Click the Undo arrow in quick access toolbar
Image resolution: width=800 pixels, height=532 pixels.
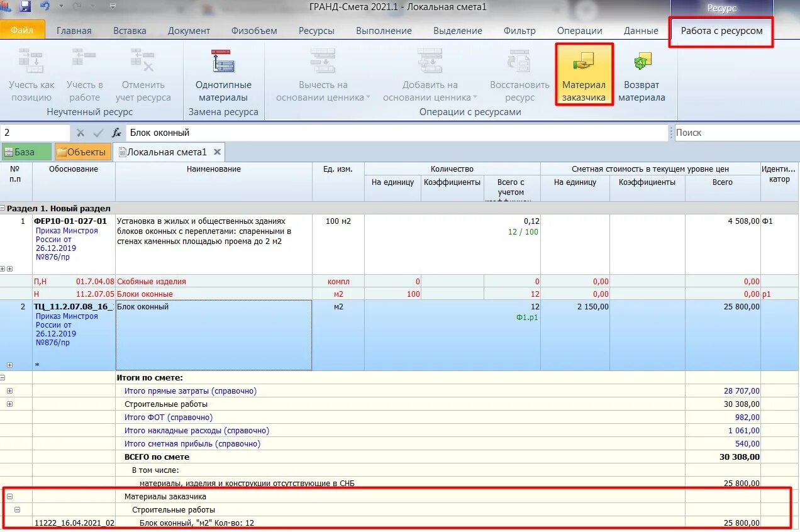[45, 7]
